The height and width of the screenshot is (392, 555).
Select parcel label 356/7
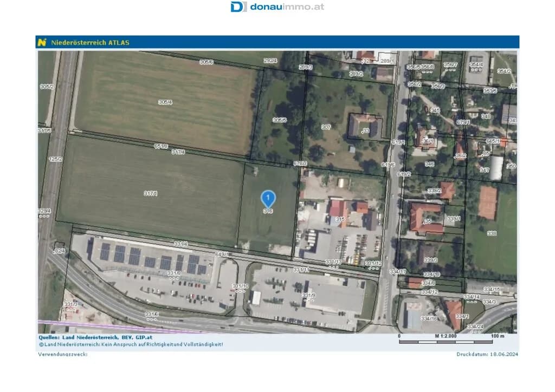click(450, 64)
